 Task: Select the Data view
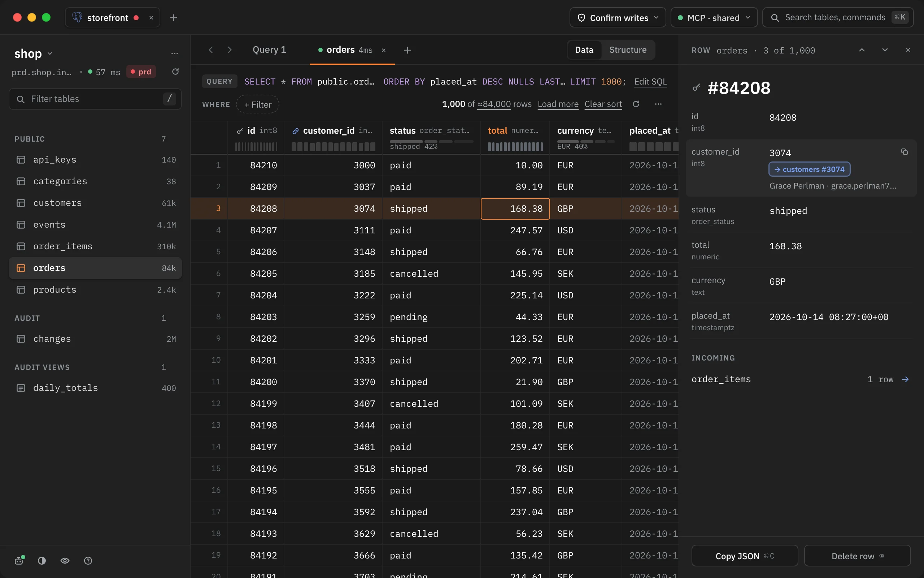(584, 50)
